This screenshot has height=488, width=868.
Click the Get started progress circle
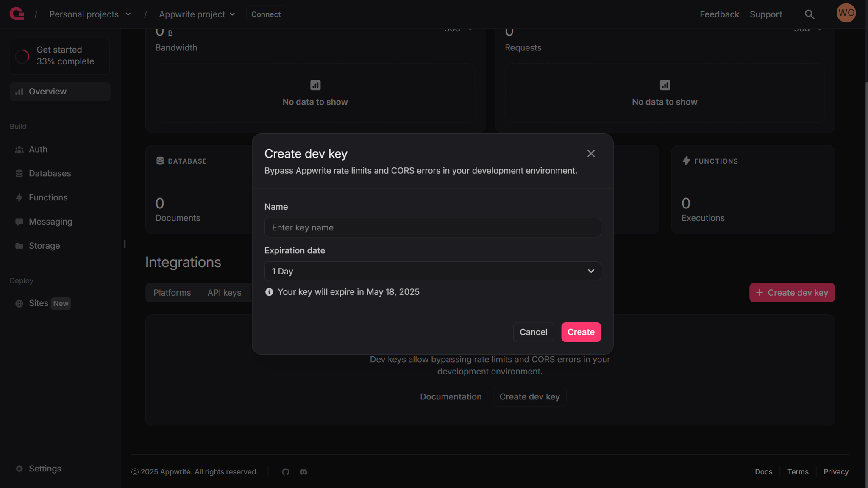point(22,56)
